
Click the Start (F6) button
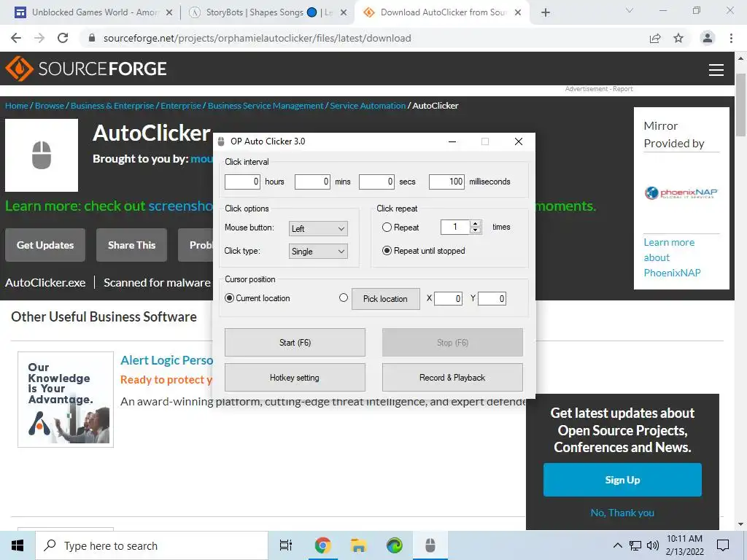295,343
